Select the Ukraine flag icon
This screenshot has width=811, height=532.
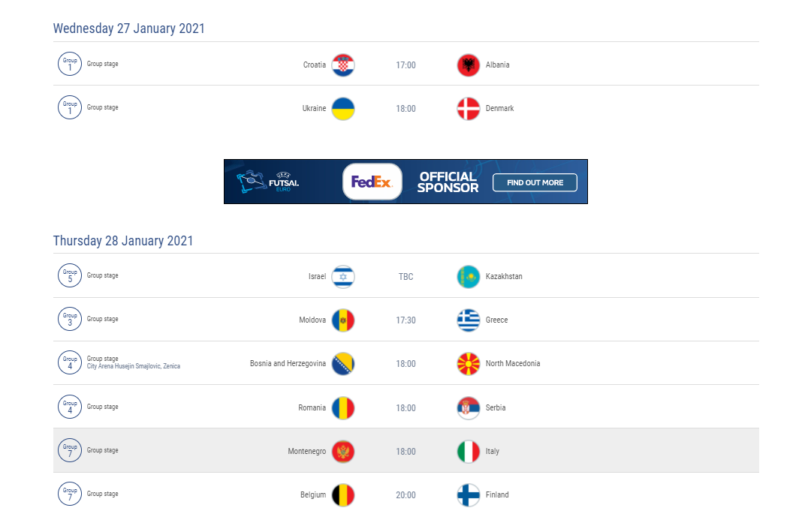(x=343, y=109)
